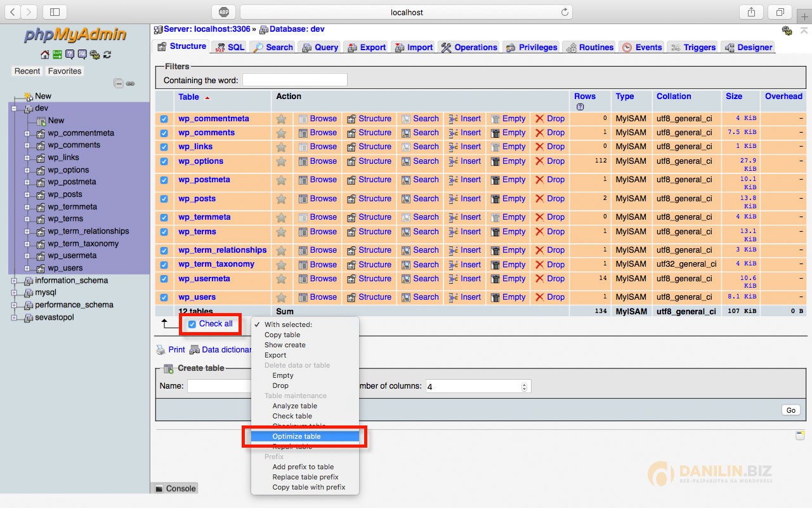Viewport: 812px width, 508px height.
Task: Reload page using address bar reload icon
Action: pyautogui.click(x=565, y=12)
